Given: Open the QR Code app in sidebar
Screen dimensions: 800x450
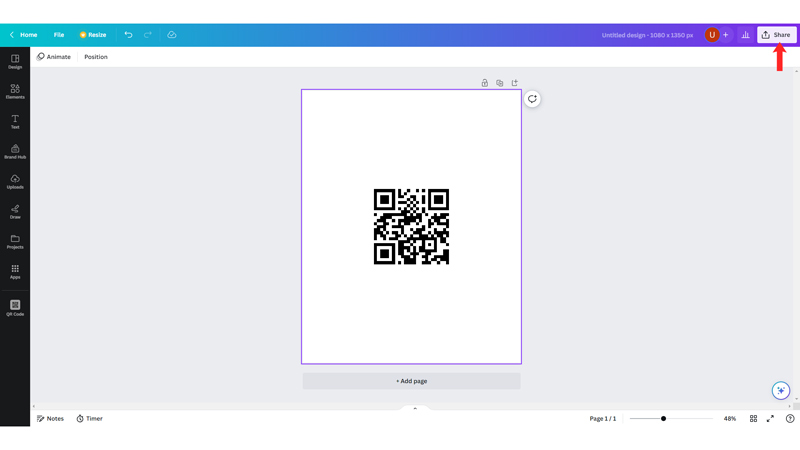Looking at the screenshot, I should [15, 308].
